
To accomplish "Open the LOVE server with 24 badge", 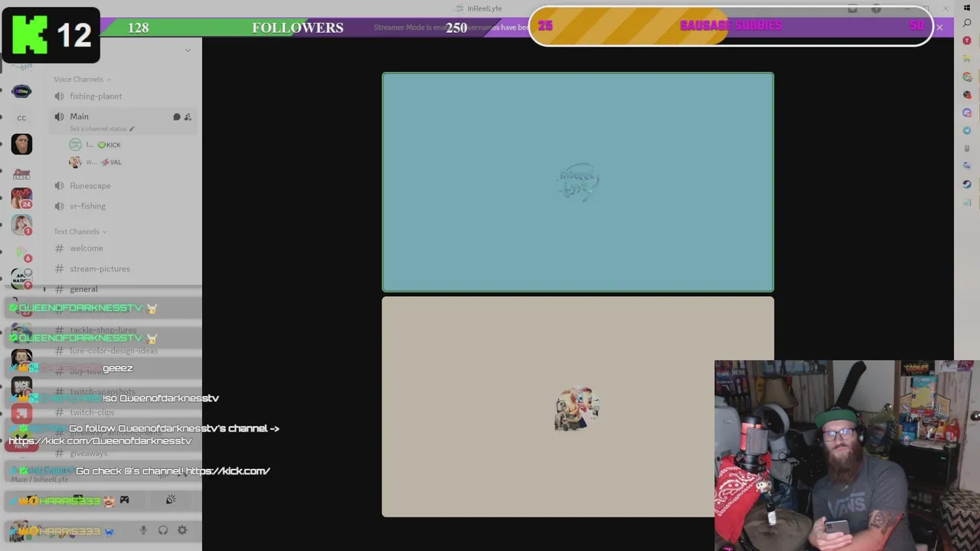I will [21, 198].
